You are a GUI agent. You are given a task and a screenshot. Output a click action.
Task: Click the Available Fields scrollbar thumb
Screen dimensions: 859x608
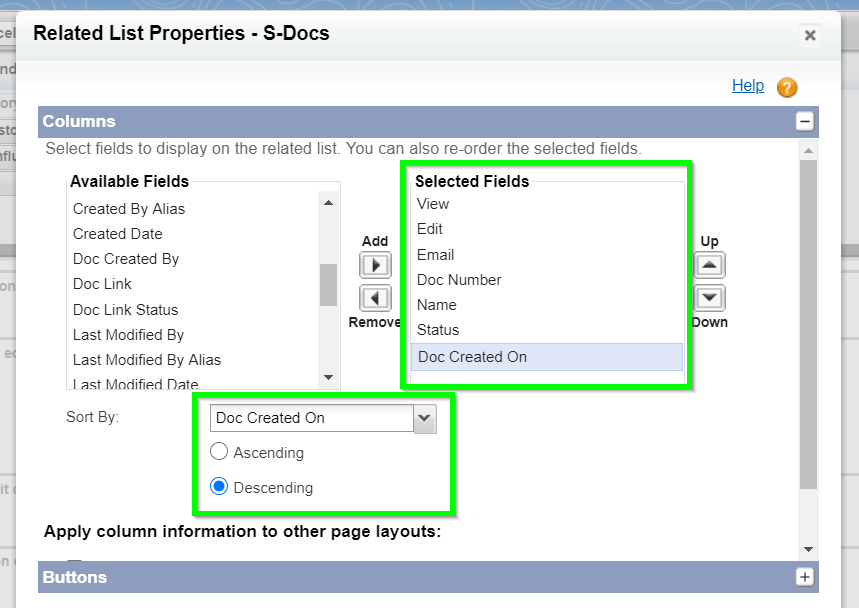click(328, 285)
